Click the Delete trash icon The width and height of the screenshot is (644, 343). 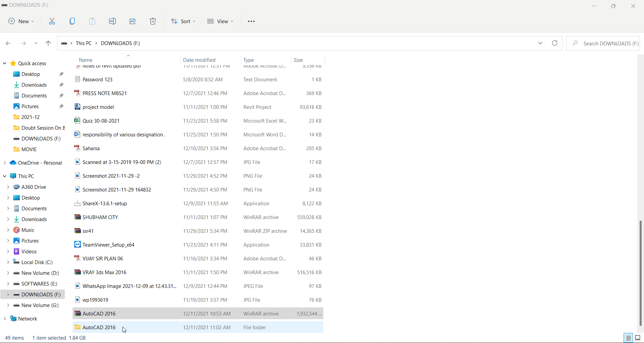coord(153,21)
